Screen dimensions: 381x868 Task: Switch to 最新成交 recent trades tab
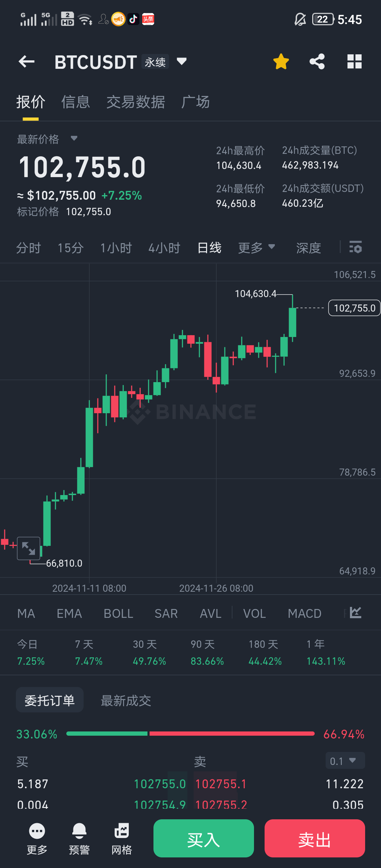[x=126, y=700]
